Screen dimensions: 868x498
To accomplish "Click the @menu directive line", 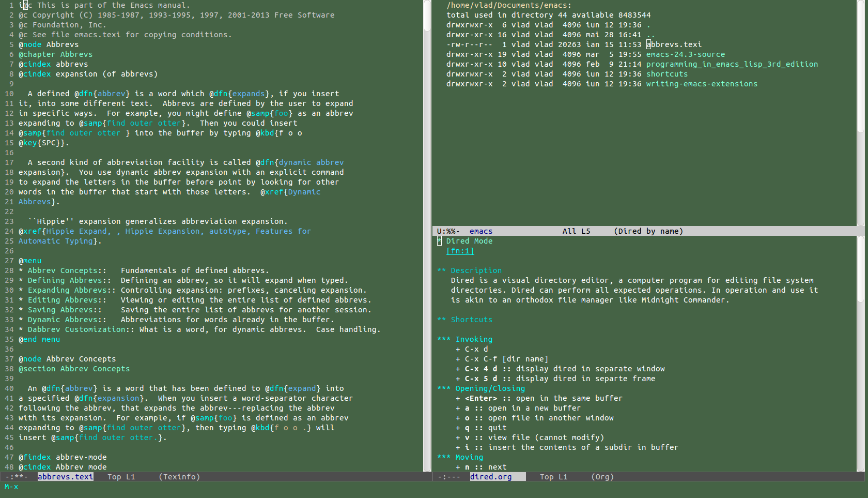I will pyautogui.click(x=30, y=261).
